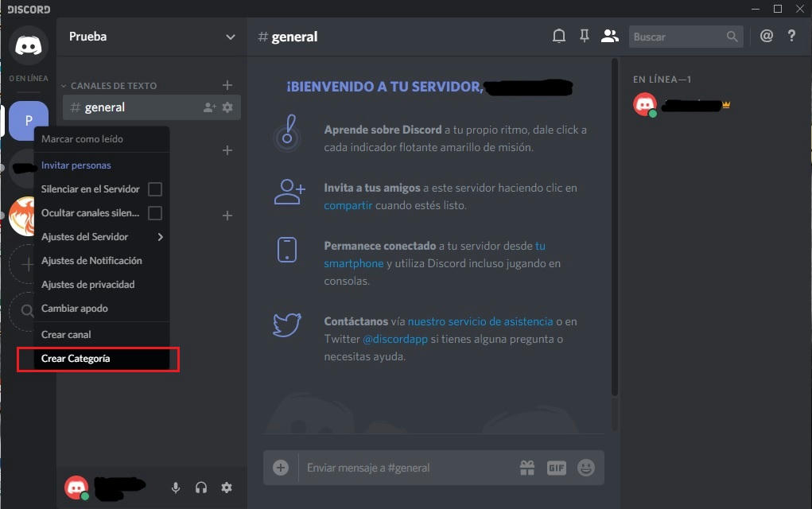The image size is (812, 509).
Task: Add channel plus next to Canales de Texto
Action: pos(227,85)
